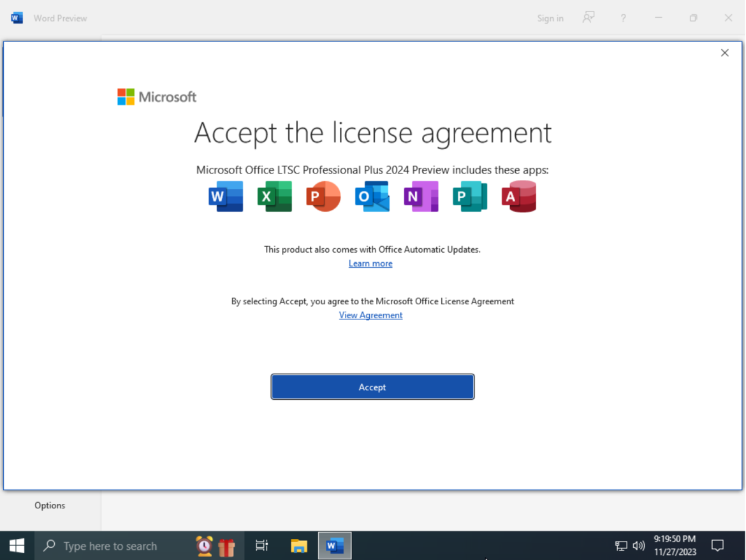Click the Outlook app icon
Viewport: 746px width, 560px height.
tap(372, 196)
